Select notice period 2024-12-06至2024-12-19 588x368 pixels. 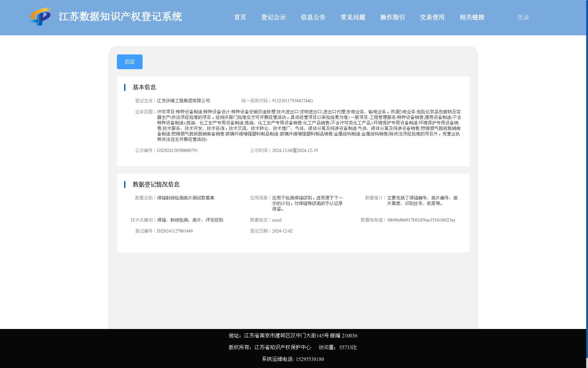point(295,151)
